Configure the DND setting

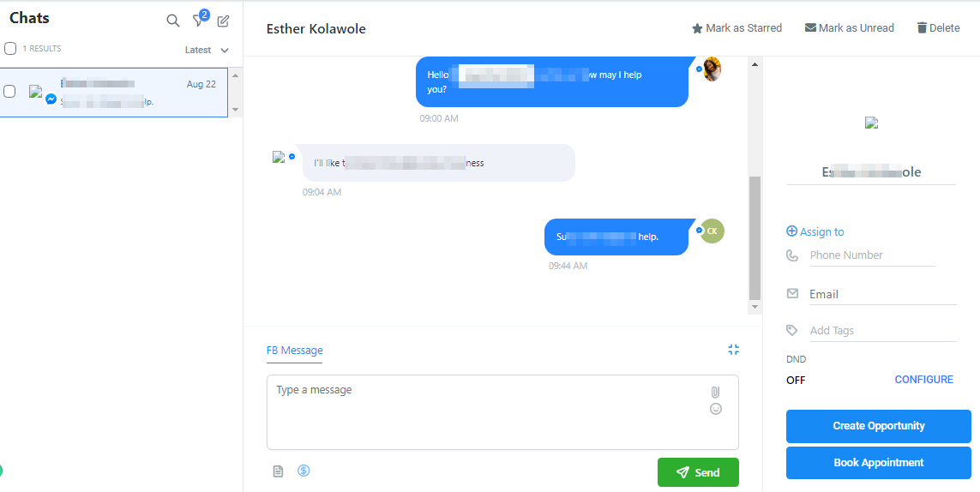tap(923, 380)
